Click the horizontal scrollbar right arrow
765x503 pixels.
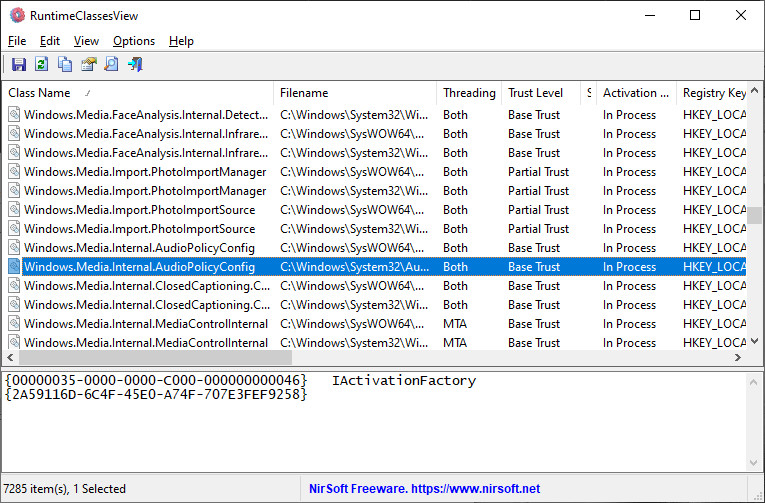click(738, 358)
